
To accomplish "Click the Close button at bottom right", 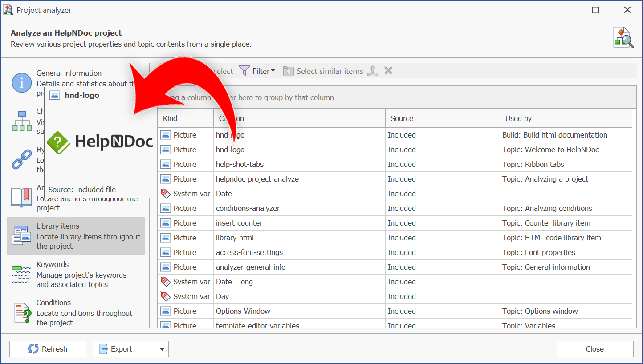I will tap(595, 349).
